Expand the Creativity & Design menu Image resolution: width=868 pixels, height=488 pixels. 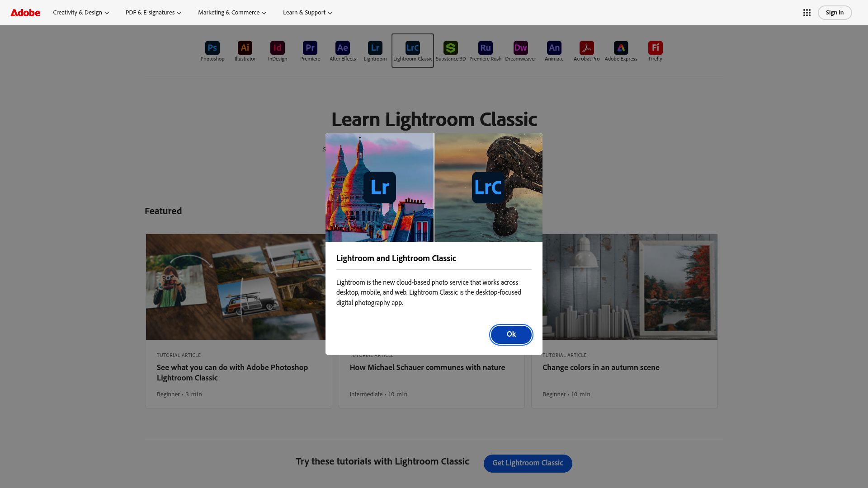[x=80, y=12]
